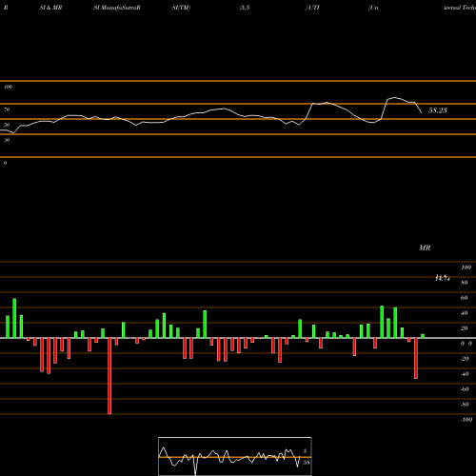Click the MR axis label -80

point(465,405)
